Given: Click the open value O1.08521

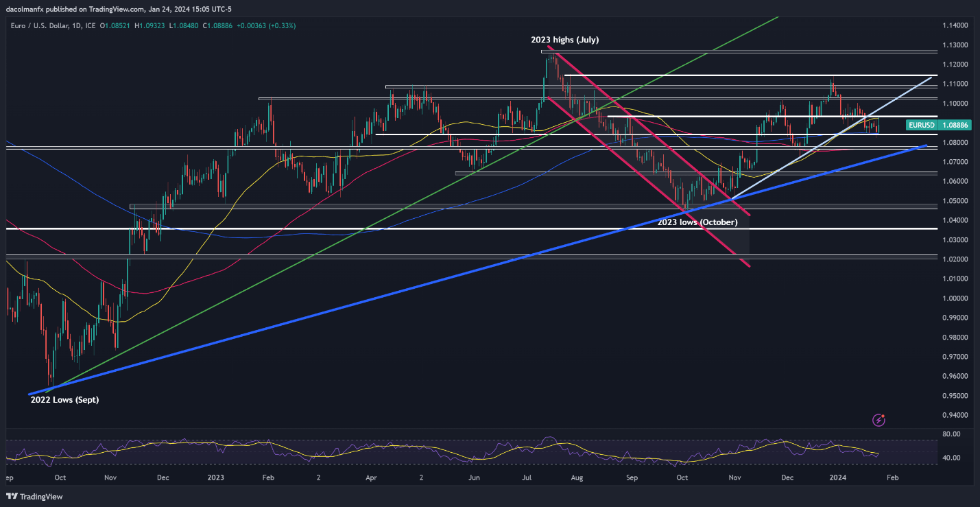Looking at the screenshot, I should [x=117, y=25].
